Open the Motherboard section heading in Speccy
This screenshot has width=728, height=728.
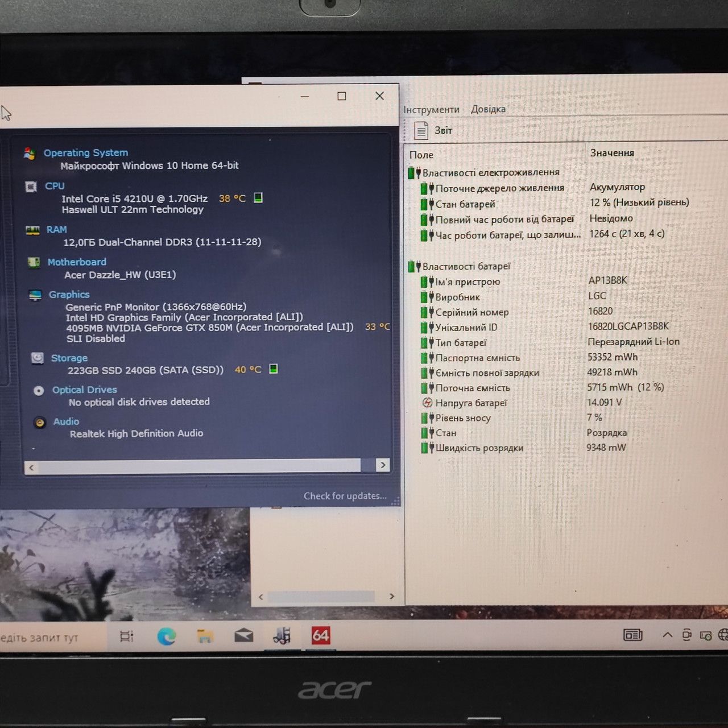[x=77, y=262]
